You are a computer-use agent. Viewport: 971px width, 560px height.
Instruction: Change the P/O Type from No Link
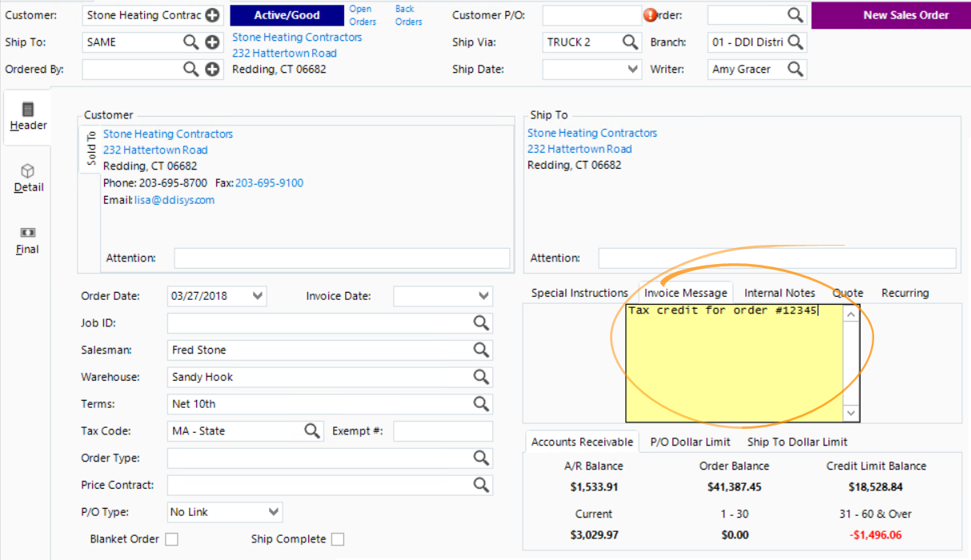tap(275, 512)
